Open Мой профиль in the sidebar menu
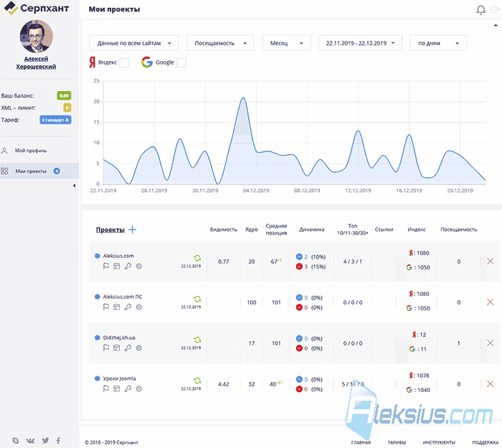Screen dimensions: 502x448 pos(31,151)
